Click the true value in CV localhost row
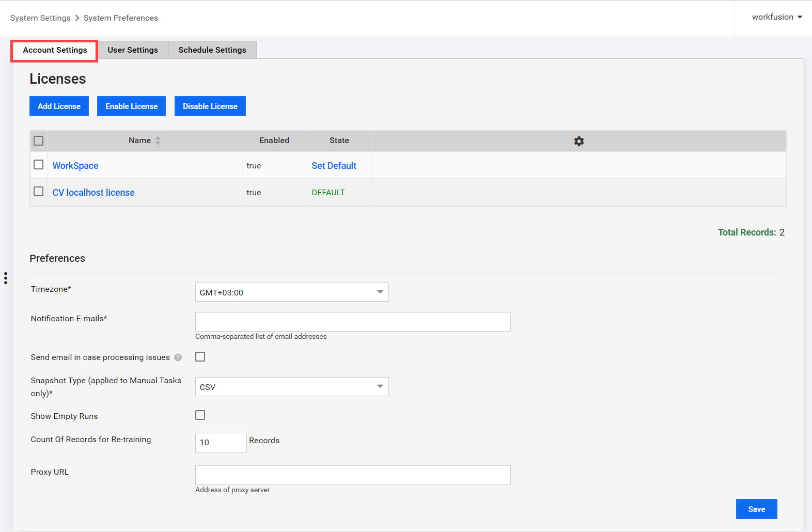812x532 pixels. [254, 193]
